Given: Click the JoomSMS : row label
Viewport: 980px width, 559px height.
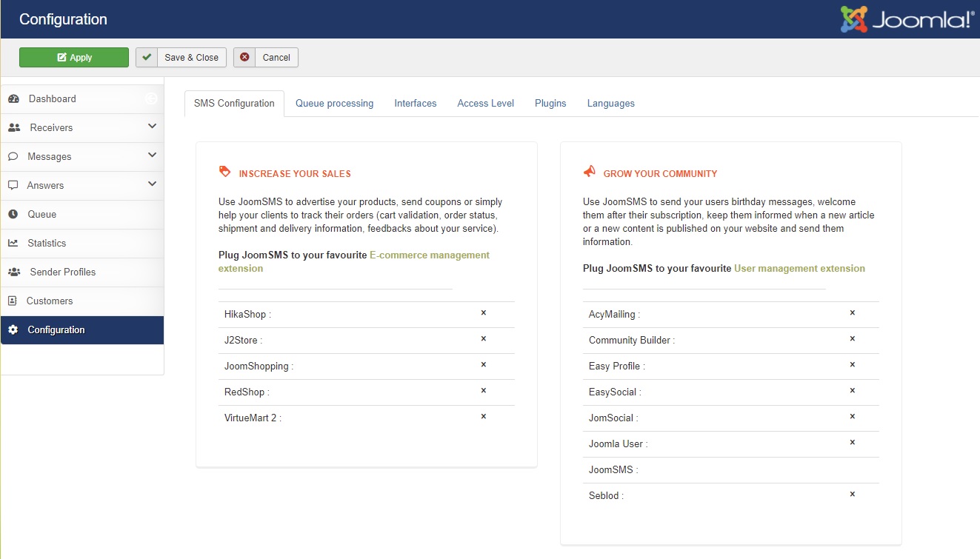Looking at the screenshot, I should coord(613,470).
